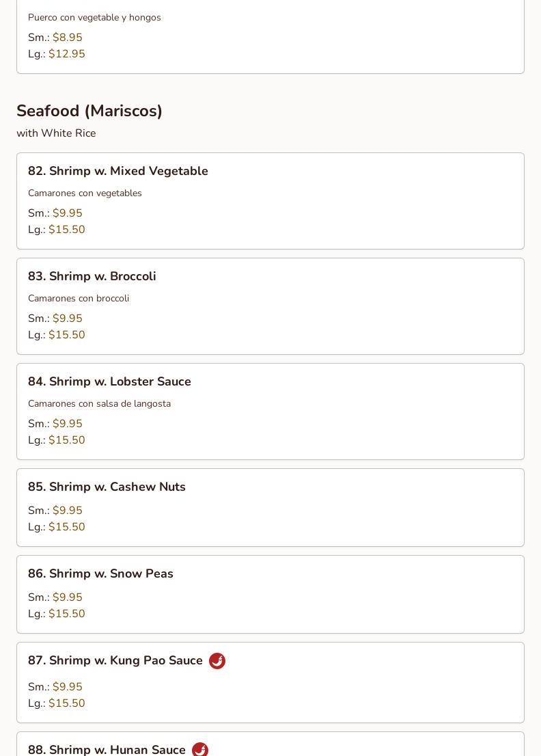The width and height of the screenshot is (541, 756).
Task: Choose large $15.50 for Shrimp w. Cashew Nuts
Action: (67, 527)
